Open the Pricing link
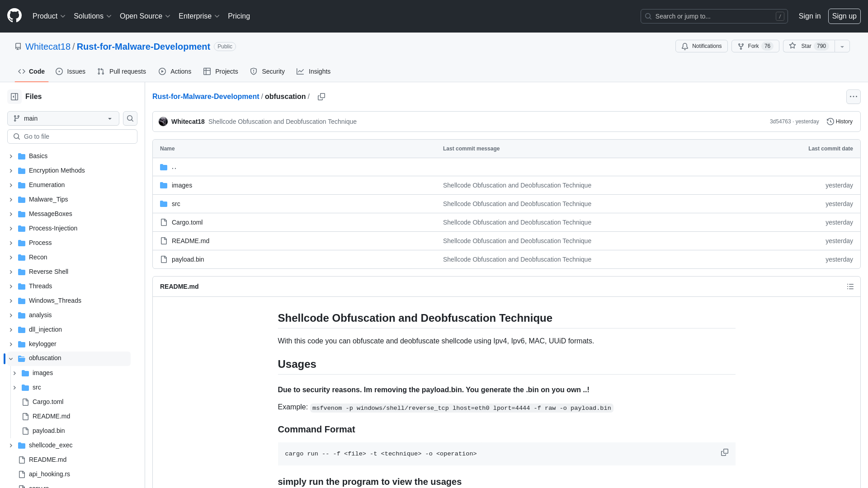The height and width of the screenshot is (488, 868). 239,16
